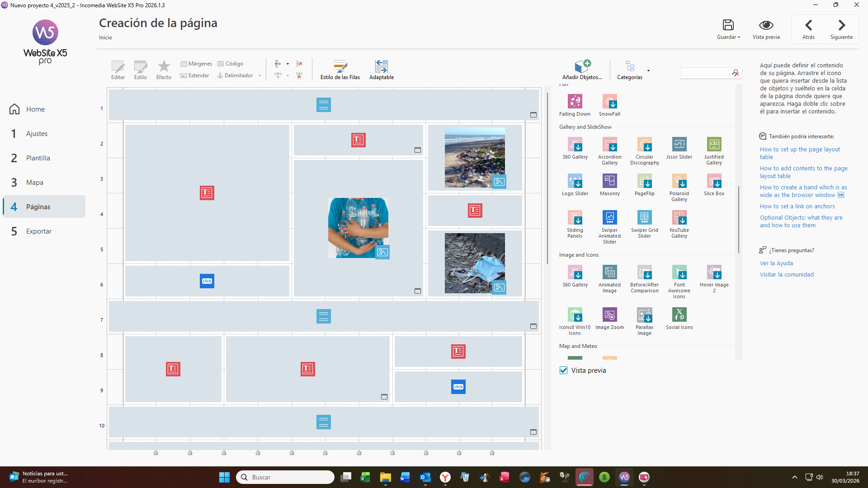
Task: Select the SnowFall effect object
Action: [609, 102]
